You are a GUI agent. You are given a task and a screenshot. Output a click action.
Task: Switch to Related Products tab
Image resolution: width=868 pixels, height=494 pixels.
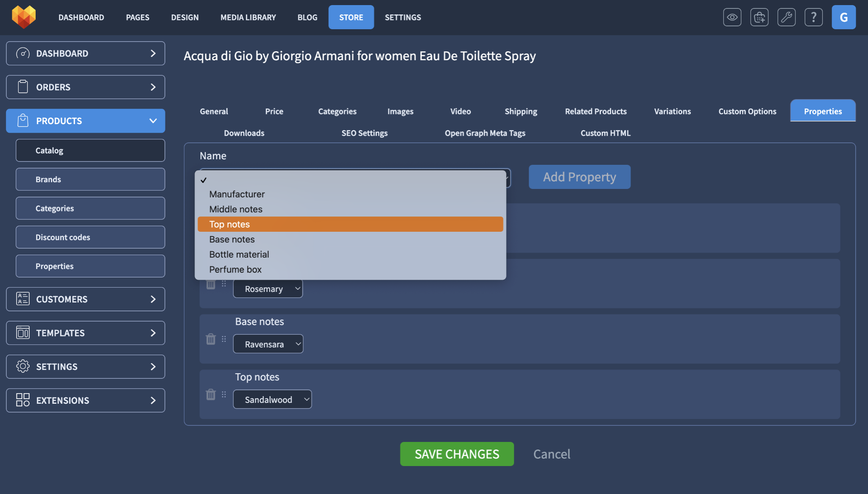[596, 111]
